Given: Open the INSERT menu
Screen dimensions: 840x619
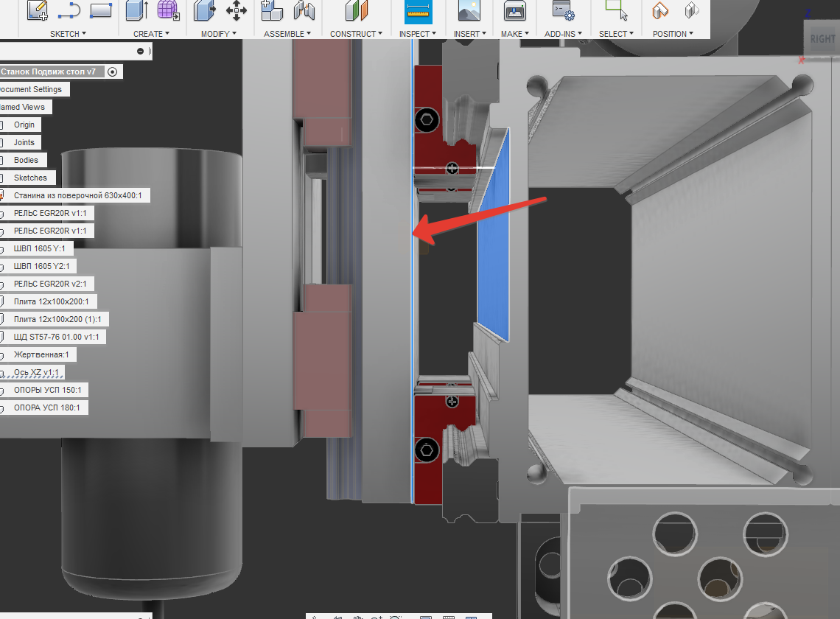Looking at the screenshot, I should point(470,34).
